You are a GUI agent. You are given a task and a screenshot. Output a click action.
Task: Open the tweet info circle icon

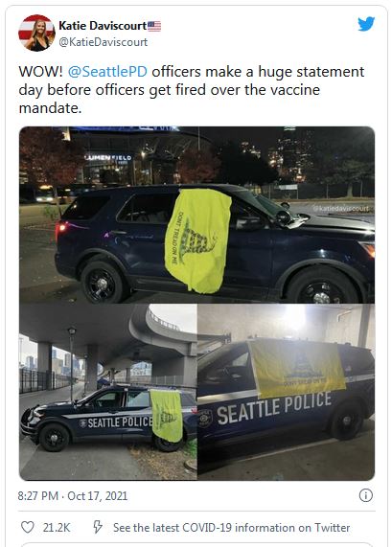(366, 495)
